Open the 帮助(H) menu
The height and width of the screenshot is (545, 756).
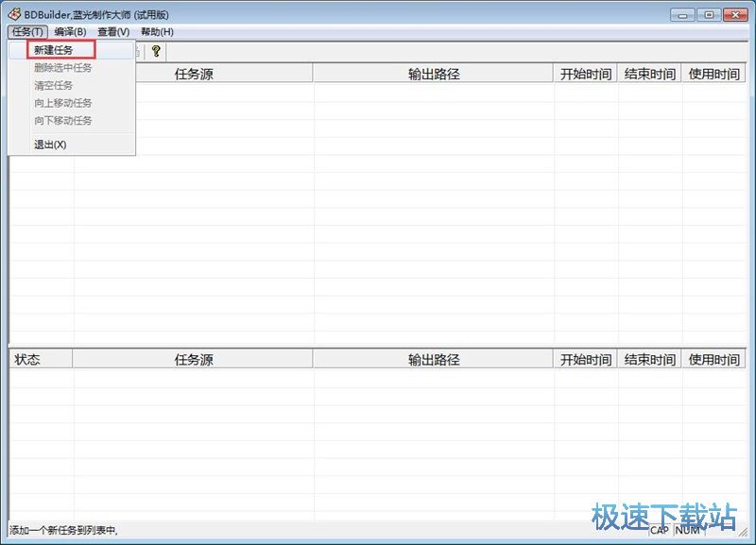157,32
